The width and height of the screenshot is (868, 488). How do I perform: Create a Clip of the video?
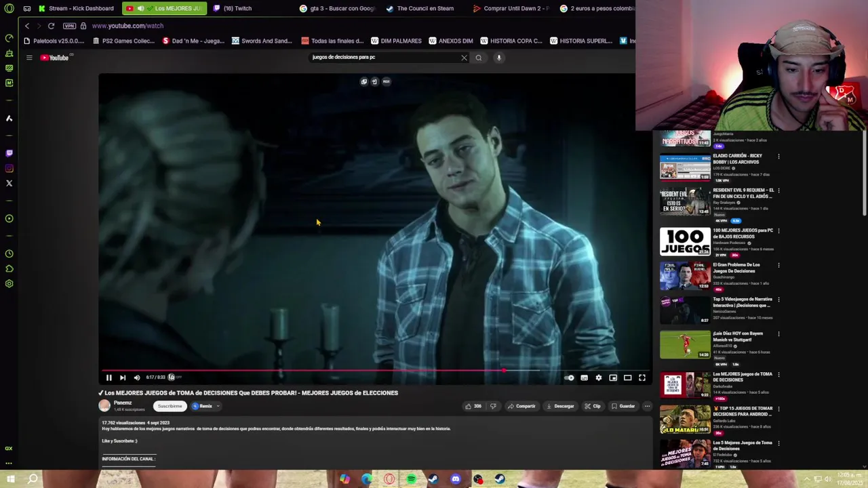(593, 406)
